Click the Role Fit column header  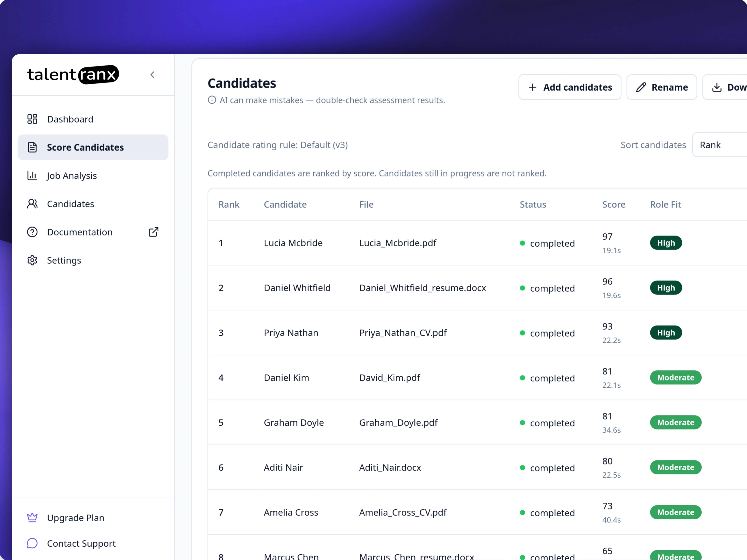(665, 204)
